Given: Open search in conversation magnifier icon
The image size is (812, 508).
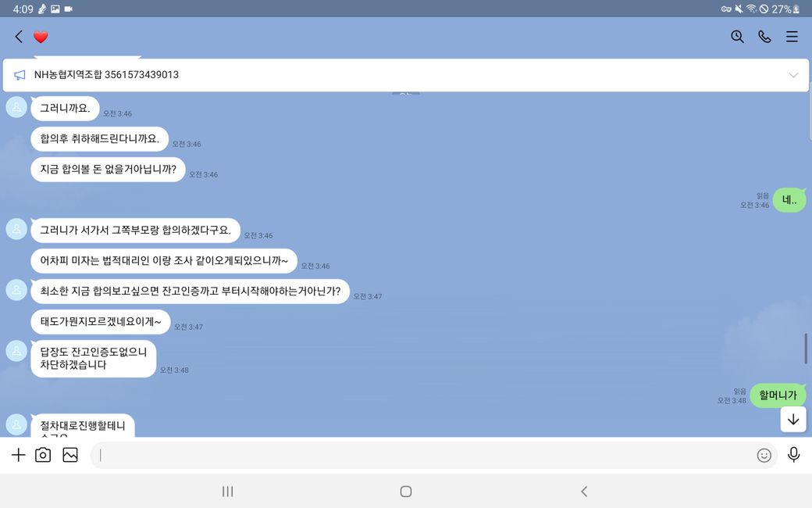Looking at the screenshot, I should tap(737, 37).
